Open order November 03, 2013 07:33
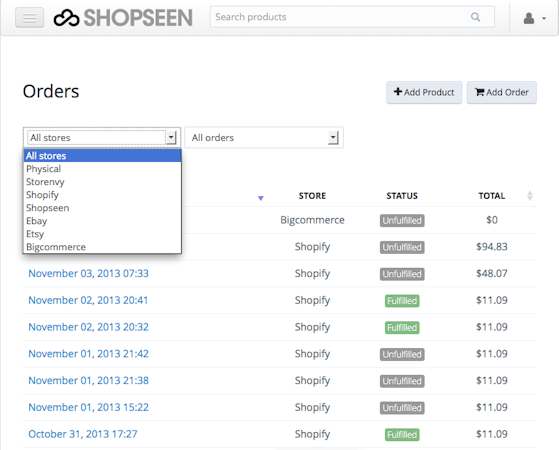 pyautogui.click(x=88, y=273)
